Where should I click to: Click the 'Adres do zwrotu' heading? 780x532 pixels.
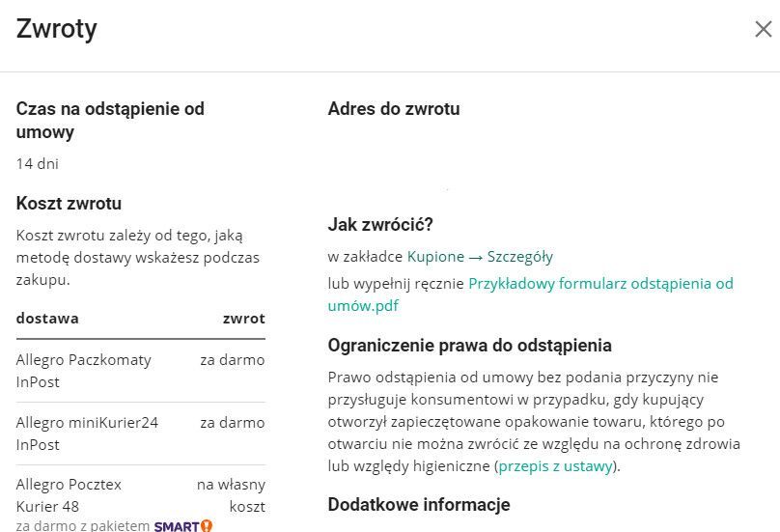tap(394, 109)
